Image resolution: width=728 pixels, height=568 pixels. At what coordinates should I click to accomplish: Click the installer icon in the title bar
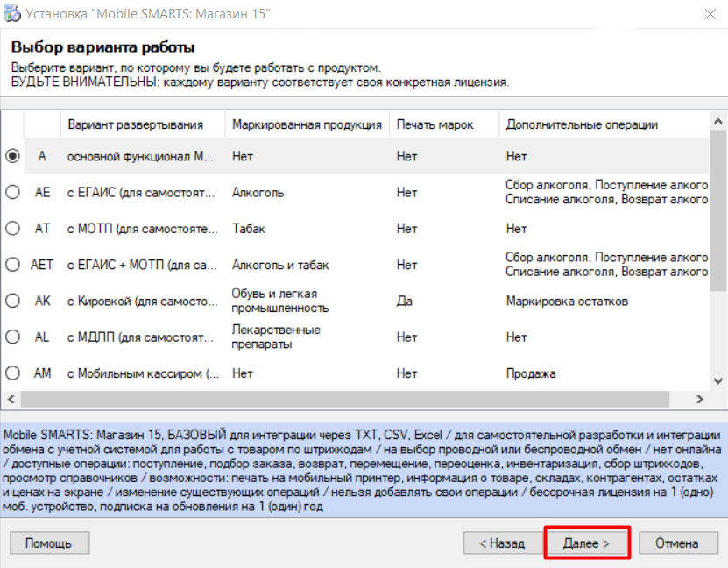pos(12,14)
